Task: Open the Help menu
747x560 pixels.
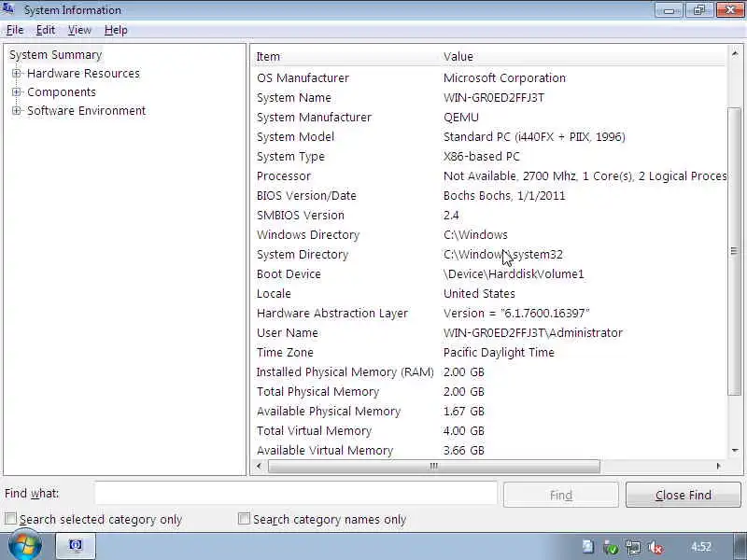Action: tap(116, 30)
